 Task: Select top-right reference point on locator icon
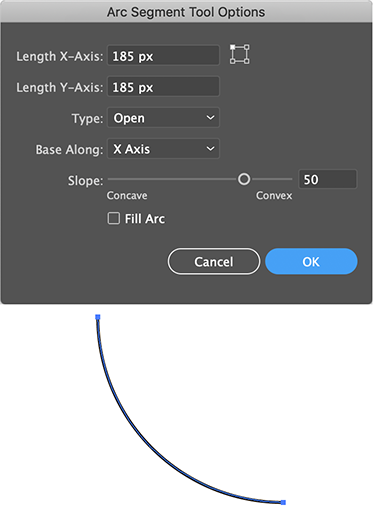point(247,48)
